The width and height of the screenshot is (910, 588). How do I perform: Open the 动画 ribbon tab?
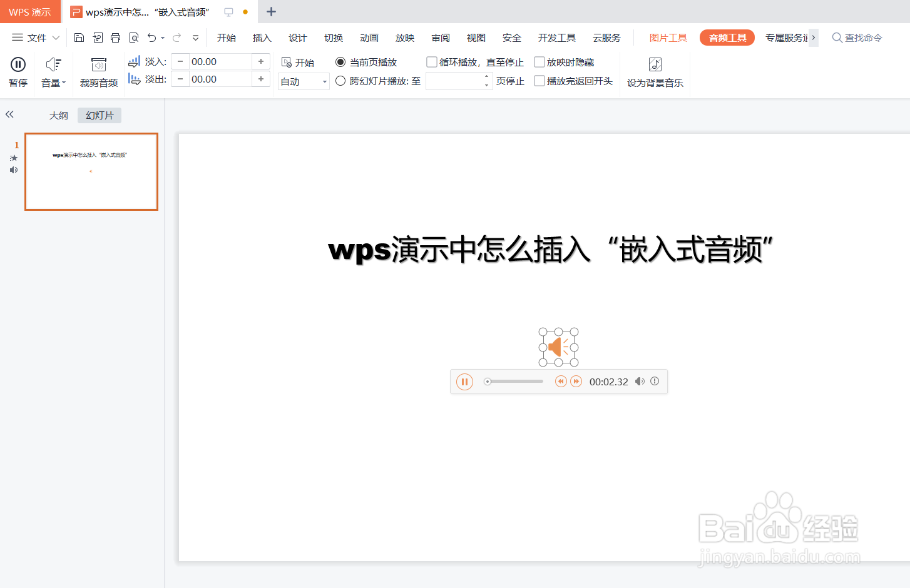[369, 38]
